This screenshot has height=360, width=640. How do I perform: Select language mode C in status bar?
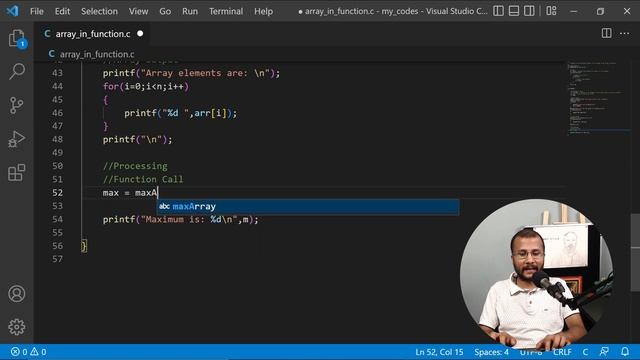585,351
